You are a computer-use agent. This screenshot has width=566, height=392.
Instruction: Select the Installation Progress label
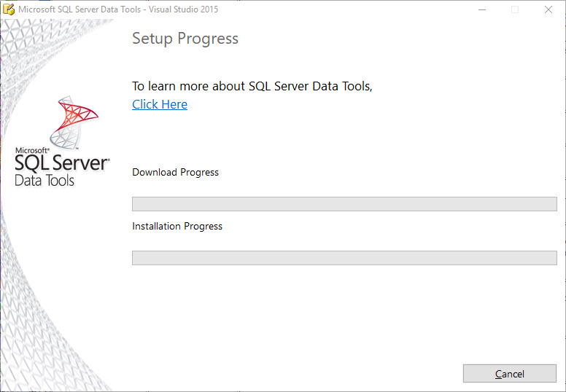tap(177, 227)
